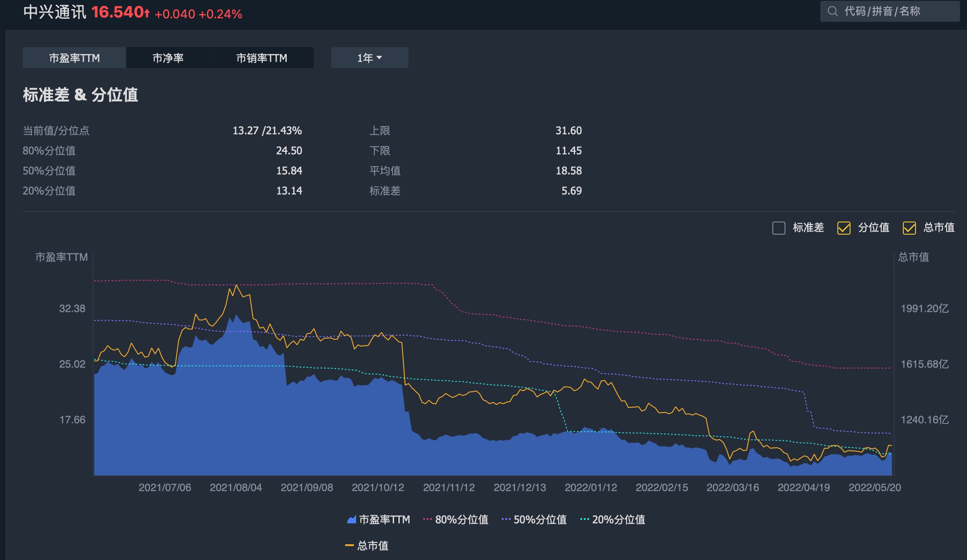Click the search magnifier icon
The image size is (967, 560).
(833, 11)
